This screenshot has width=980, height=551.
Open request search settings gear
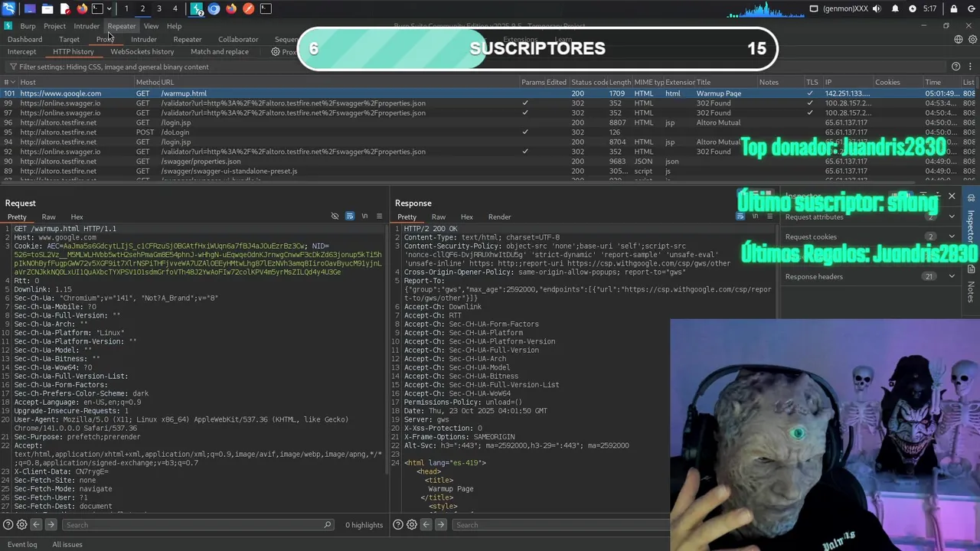pyautogui.click(x=21, y=525)
